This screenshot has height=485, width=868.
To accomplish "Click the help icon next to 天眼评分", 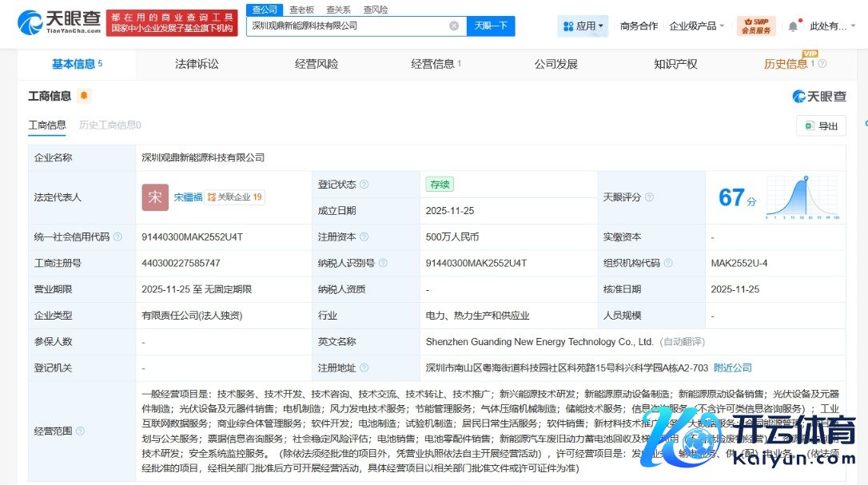I will 649,197.
